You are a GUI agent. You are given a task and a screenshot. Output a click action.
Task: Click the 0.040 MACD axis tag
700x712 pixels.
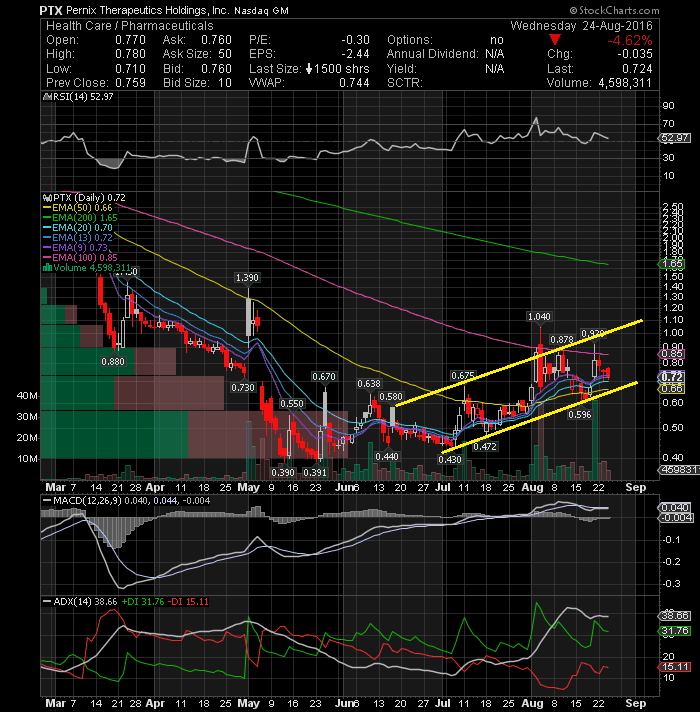(x=675, y=507)
